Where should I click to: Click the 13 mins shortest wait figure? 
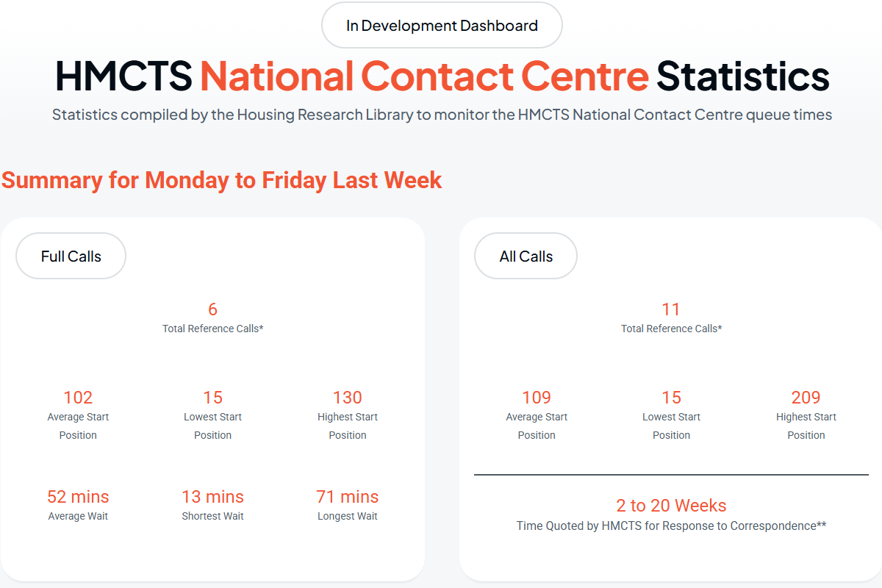[212, 497]
